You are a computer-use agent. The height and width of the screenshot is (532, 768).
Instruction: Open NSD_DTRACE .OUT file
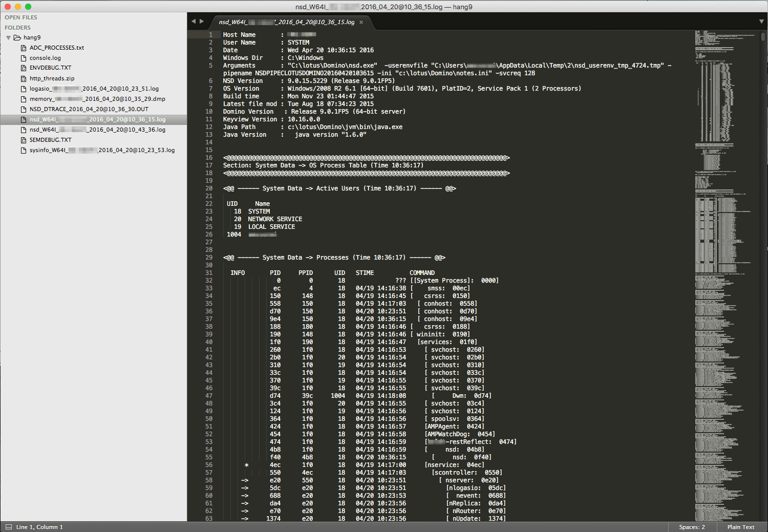[x=89, y=109]
